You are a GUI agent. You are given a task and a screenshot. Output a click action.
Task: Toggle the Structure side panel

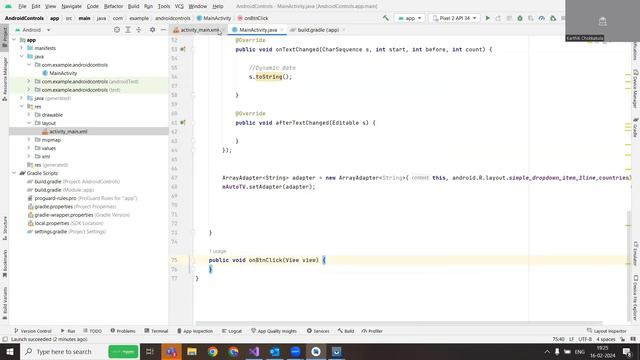click(4, 228)
